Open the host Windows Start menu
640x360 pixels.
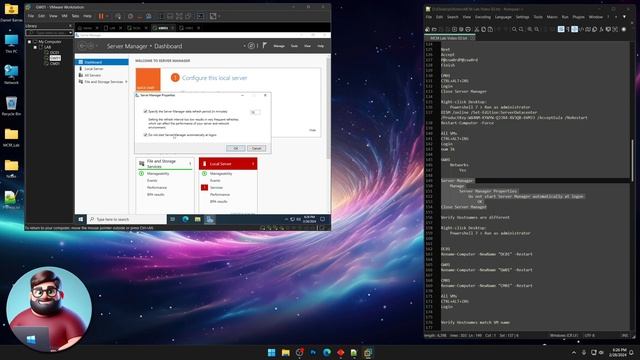(271, 352)
